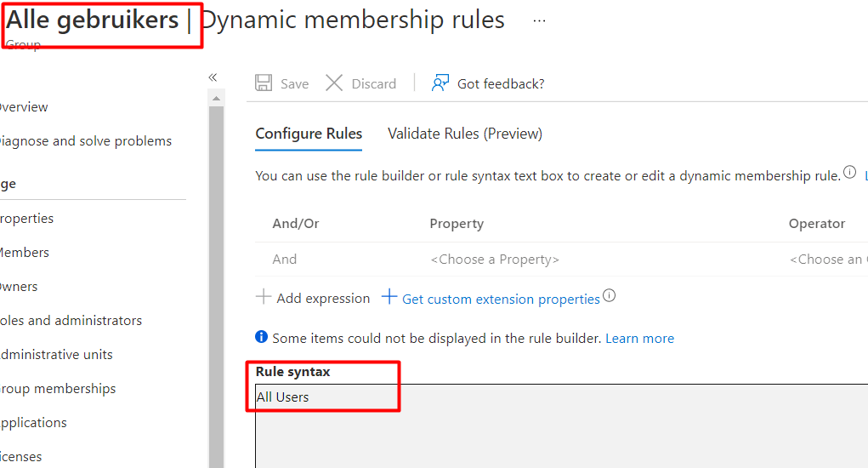Open Get custom extension properties link
Screen dimensions: 868x468
click(x=501, y=299)
